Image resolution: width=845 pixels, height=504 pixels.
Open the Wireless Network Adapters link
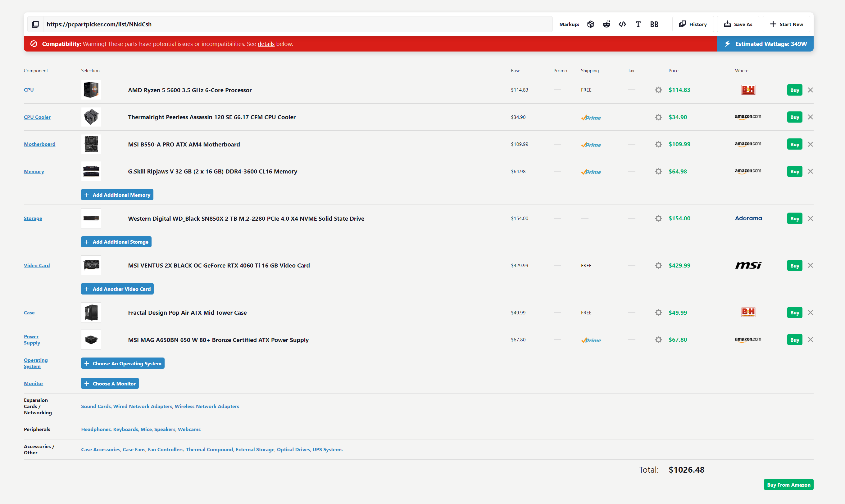coord(207,407)
